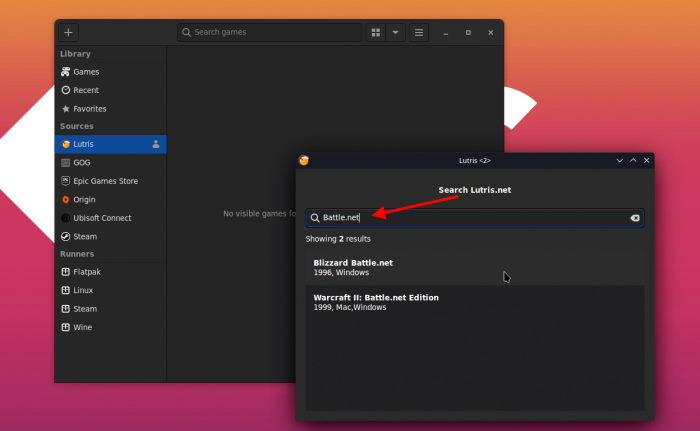Viewport: 700px width, 431px height.
Task: Click the Lutris.net search field with Battle.net
Action: pyautogui.click(x=475, y=218)
